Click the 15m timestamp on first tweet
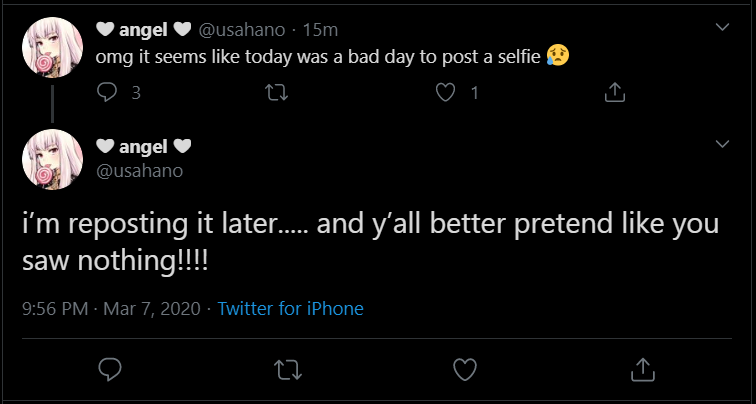Image resolution: width=756 pixels, height=404 pixels. tap(319, 28)
